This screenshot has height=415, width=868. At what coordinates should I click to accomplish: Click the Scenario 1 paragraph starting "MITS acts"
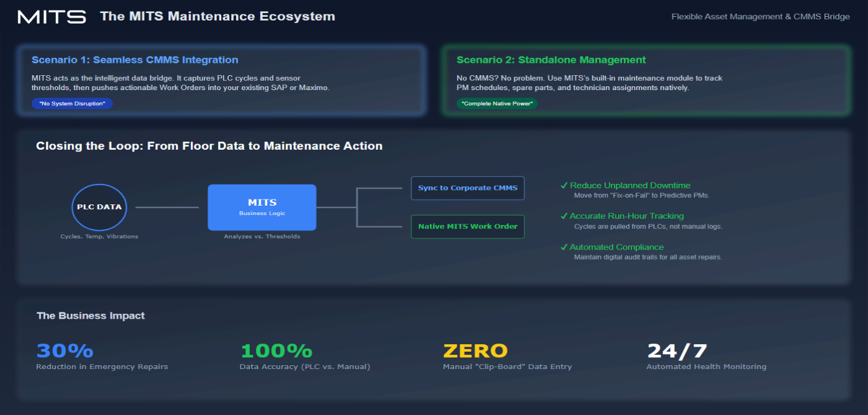coord(181,83)
